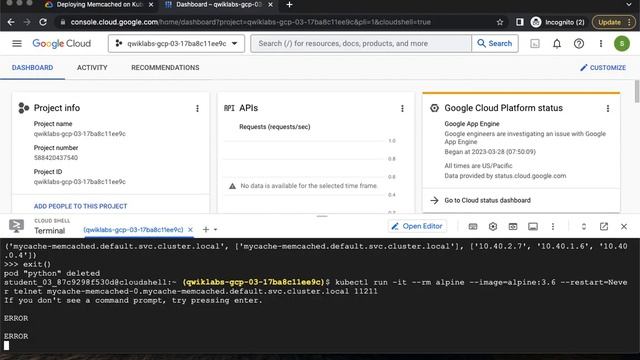Toggle the Cloud Shell on-screen keyboard icon

(x=473, y=227)
